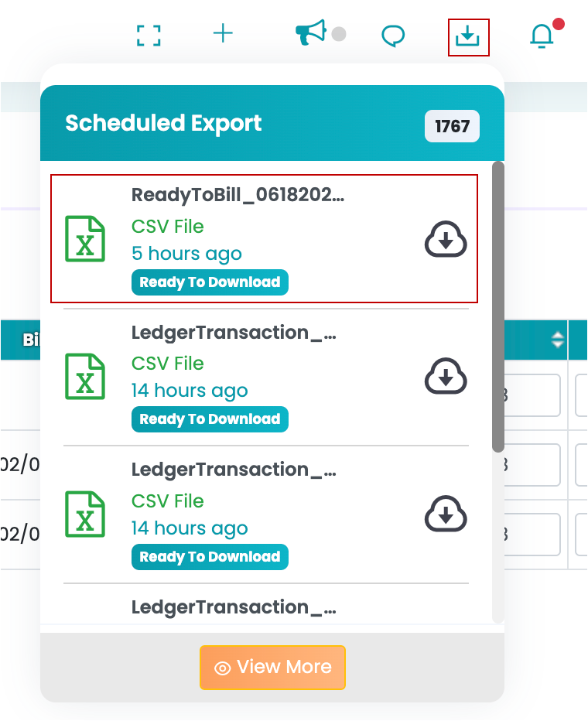Screen dimensions: 588x721
Task: Click the ReadyToBill file name
Action: pos(238,195)
